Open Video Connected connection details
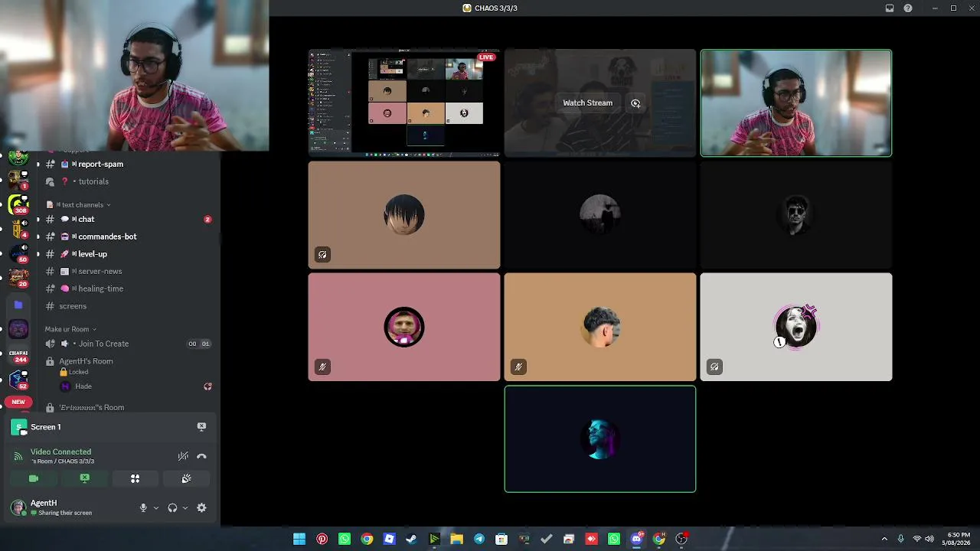The width and height of the screenshot is (980, 551). [x=60, y=452]
